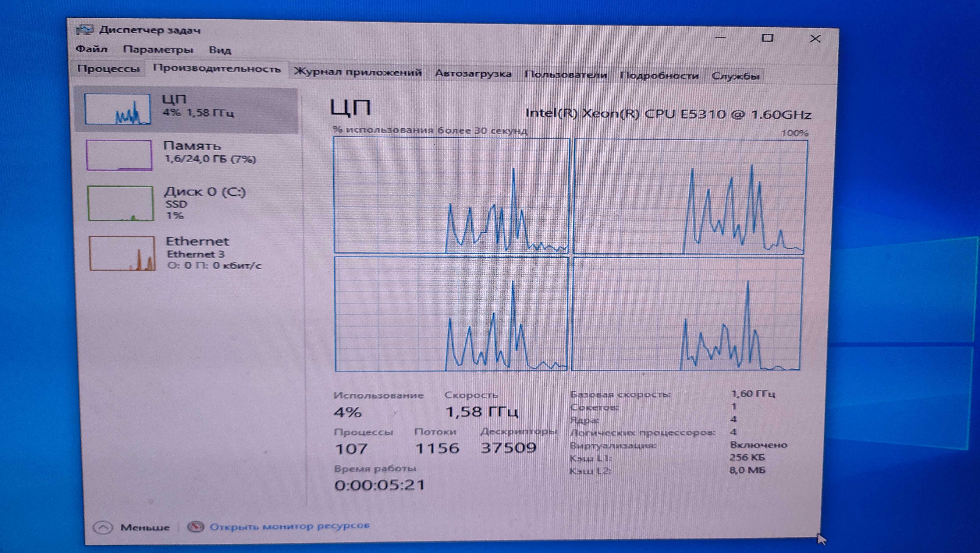
Task: Click the resource monitor gauge icon
Action: click(x=196, y=527)
